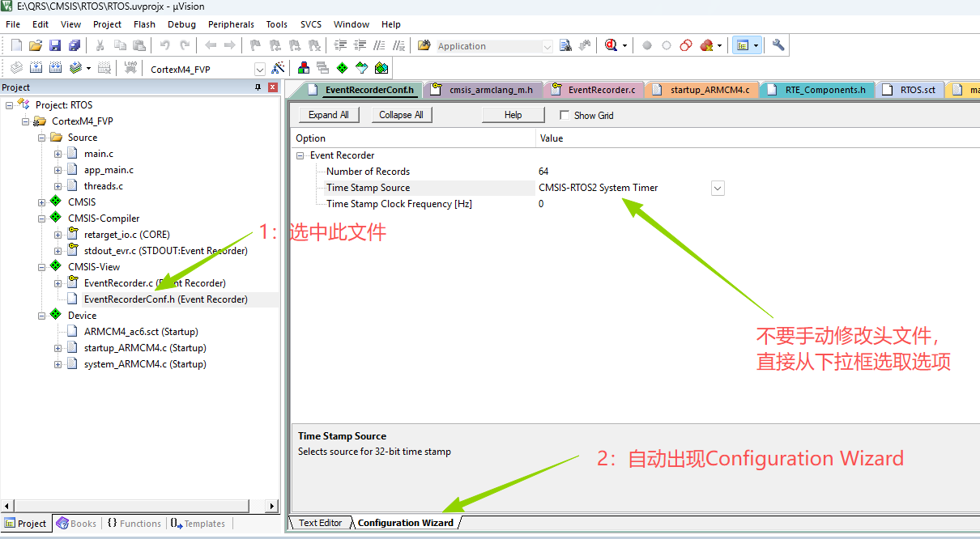Open the Project menu
The image size is (980, 539).
tap(107, 24)
